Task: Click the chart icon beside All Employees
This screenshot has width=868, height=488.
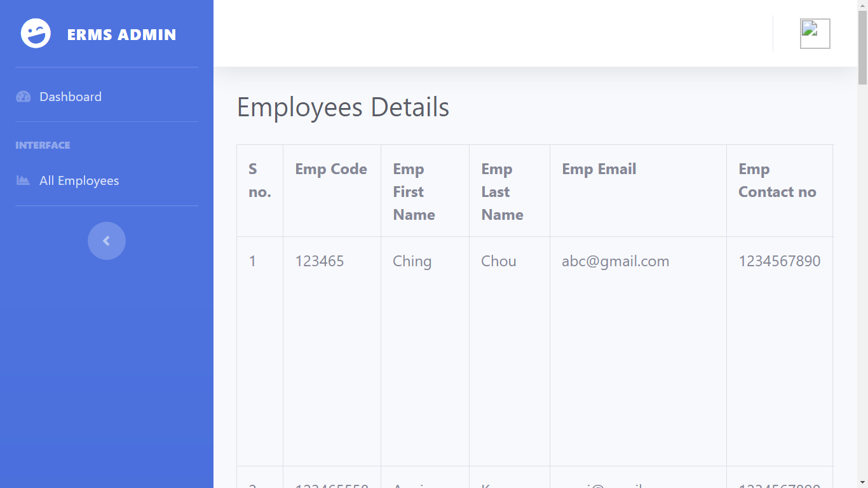Action: 23,180
